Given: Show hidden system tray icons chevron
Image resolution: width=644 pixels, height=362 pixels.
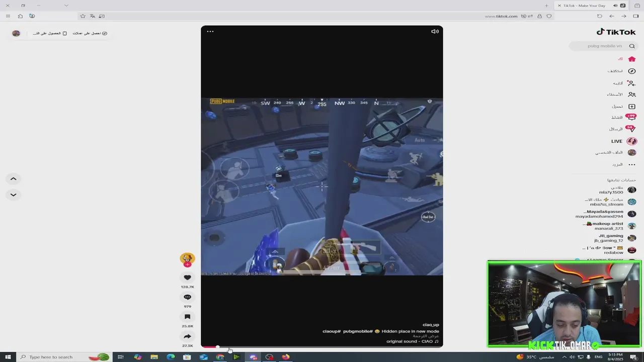Looking at the screenshot, I should click(x=565, y=357).
